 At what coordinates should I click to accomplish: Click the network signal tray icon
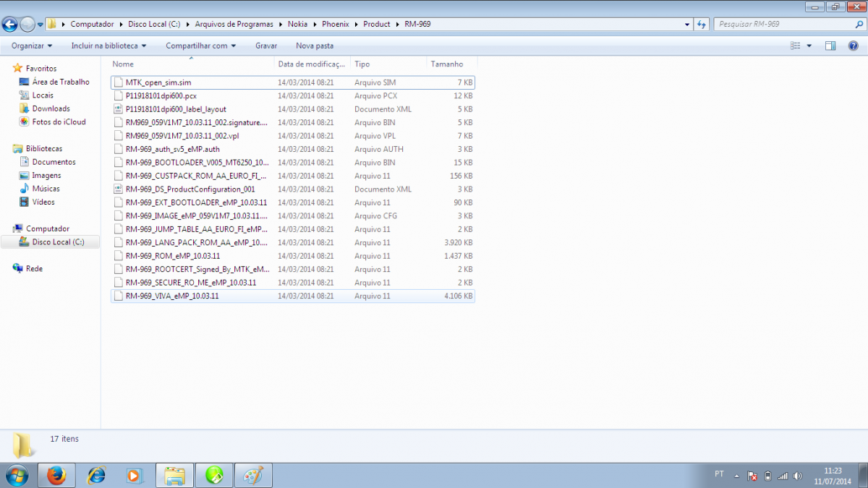[783, 476]
